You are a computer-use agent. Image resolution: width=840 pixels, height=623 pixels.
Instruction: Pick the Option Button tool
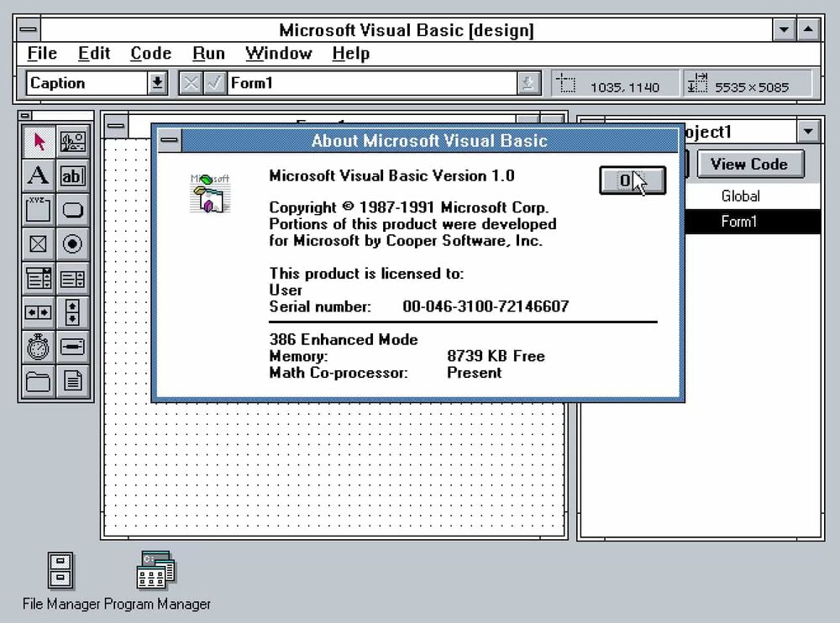pos(72,244)
